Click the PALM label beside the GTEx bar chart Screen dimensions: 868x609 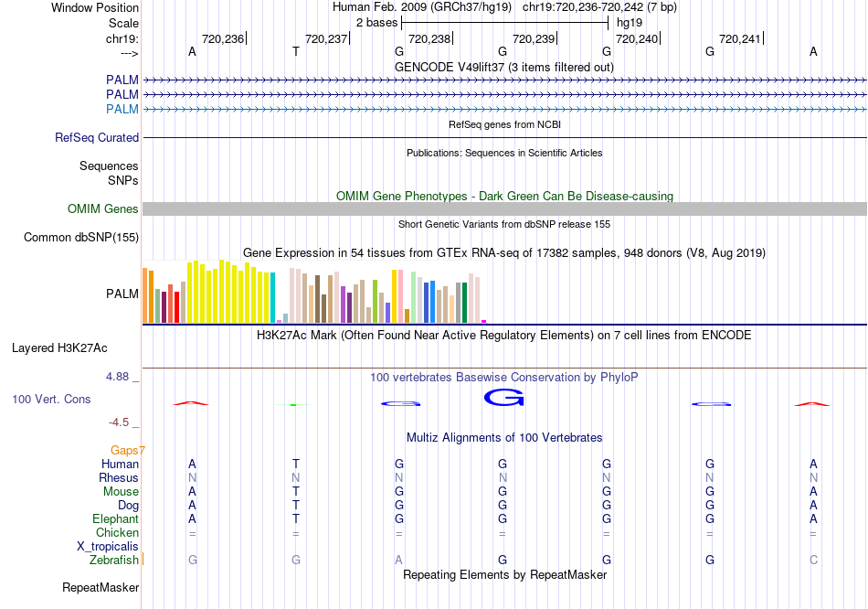122,294
